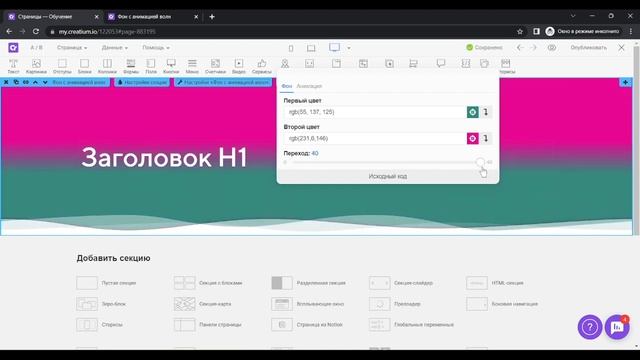The width and height of the screenshot is (640, 360).
Task: Add Пустая секция
Action: click(107, 283)
